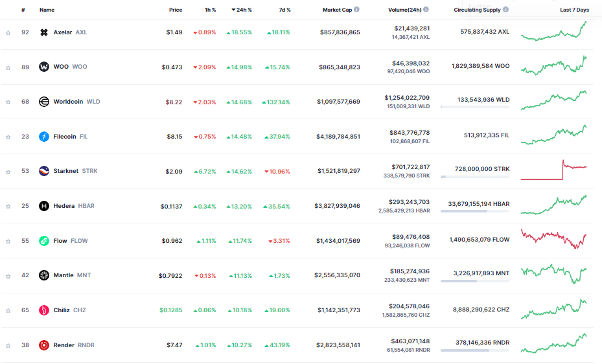Viewport: 602px width, 364px height.
Task: Click the Hedera logo icon
Action: [44, 207]
